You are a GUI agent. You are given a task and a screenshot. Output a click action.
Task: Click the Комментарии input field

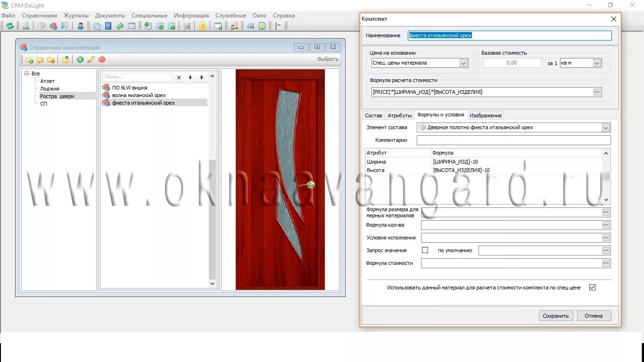click(x=513, y=140)
